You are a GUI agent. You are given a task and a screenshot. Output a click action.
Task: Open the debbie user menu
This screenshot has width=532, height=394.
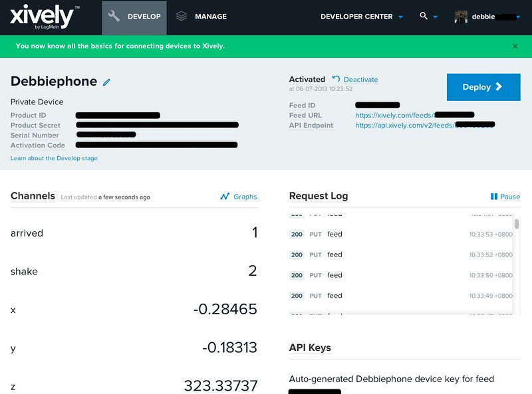point(487,17)
